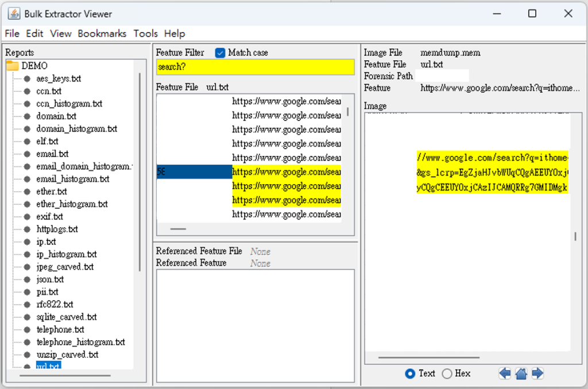Select domain.txt in the Reports list
This screenshot has height=389, width=588.
tap(56, 116)
